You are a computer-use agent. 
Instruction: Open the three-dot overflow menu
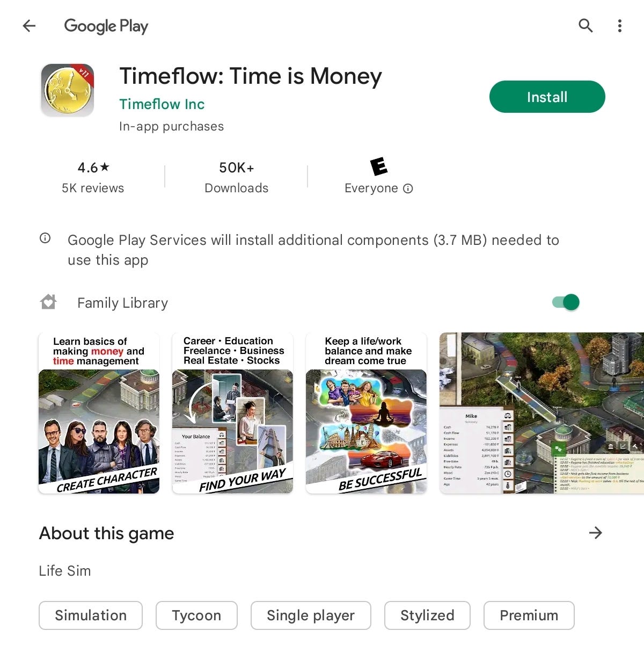click(x=620, y=26)
